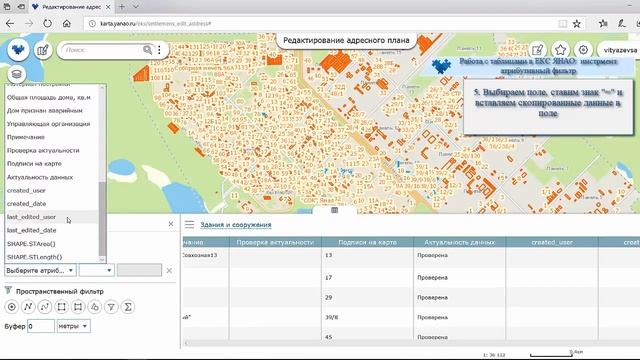The height and width of the screenshot is (360, 640).
Task: Open the search options three-dot menu
Action: click(160, 50)
